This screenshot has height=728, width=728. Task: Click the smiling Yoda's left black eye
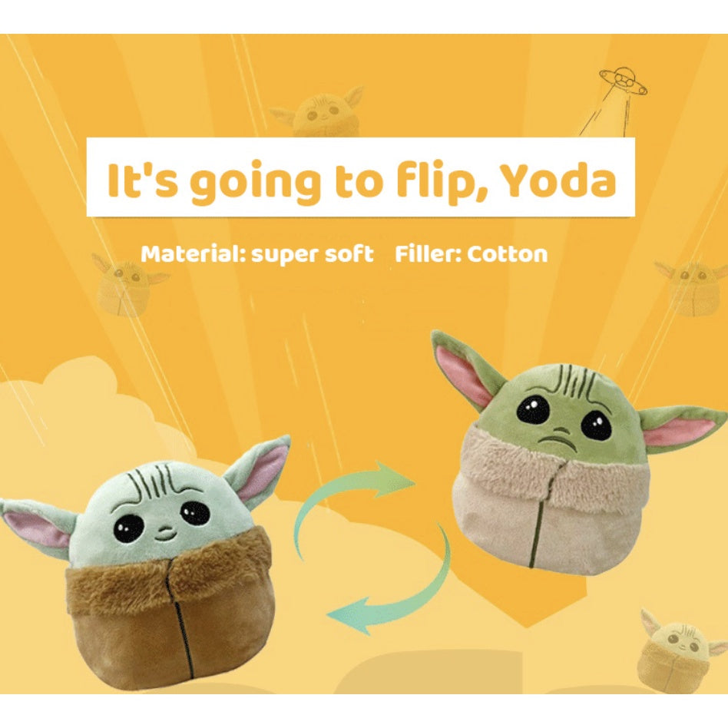coord(128,527)
